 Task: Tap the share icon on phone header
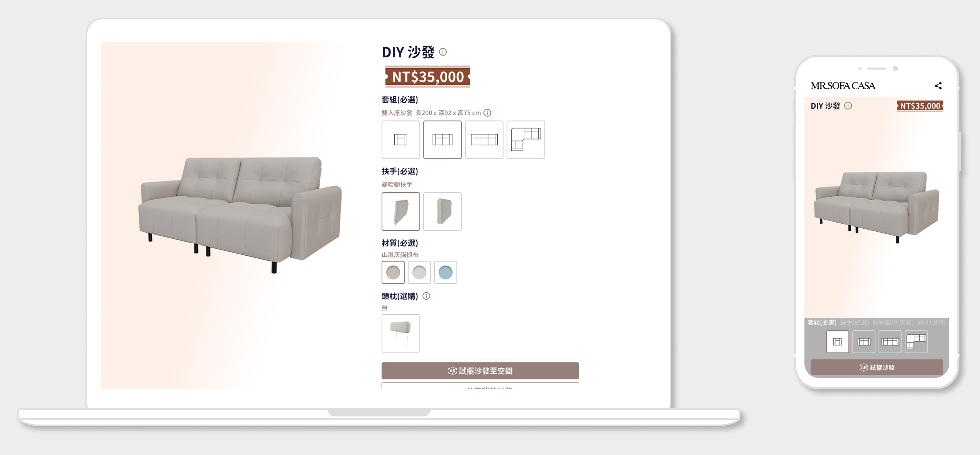click(x=938, y=86)
